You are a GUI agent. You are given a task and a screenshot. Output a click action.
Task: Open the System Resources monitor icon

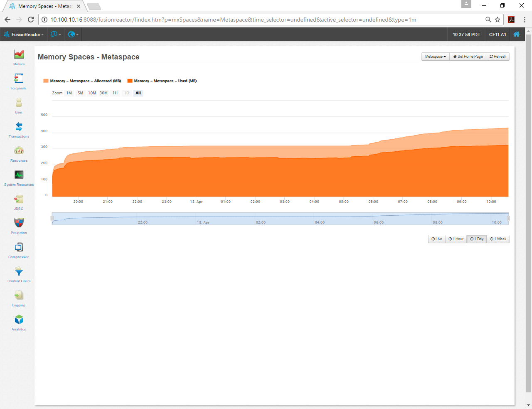click(x=19, y=175)
